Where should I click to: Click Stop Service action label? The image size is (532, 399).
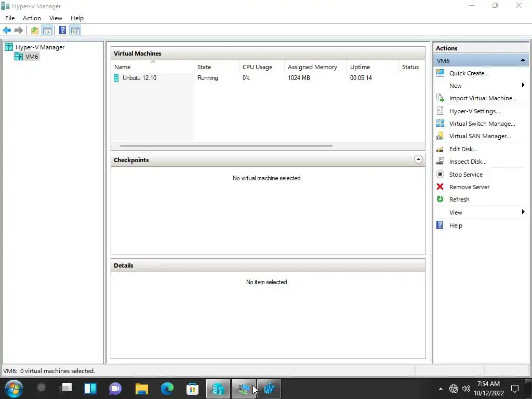(466, 175)
